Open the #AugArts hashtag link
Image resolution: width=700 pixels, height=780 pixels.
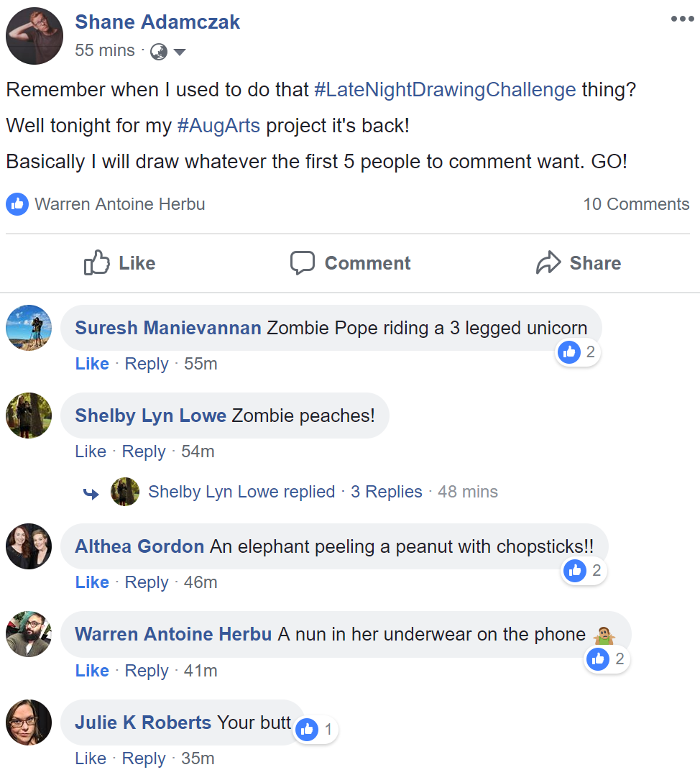(x=218, y=126)
